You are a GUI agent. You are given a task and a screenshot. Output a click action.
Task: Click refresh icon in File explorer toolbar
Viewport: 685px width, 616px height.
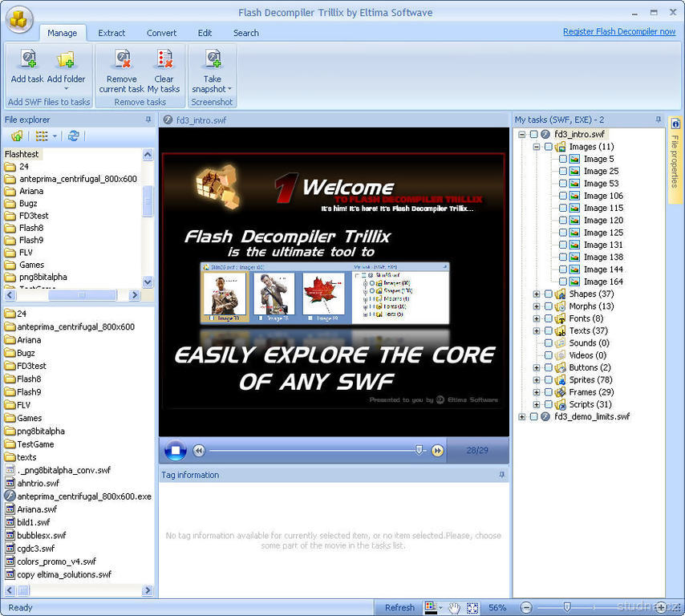tap(74, 136)
